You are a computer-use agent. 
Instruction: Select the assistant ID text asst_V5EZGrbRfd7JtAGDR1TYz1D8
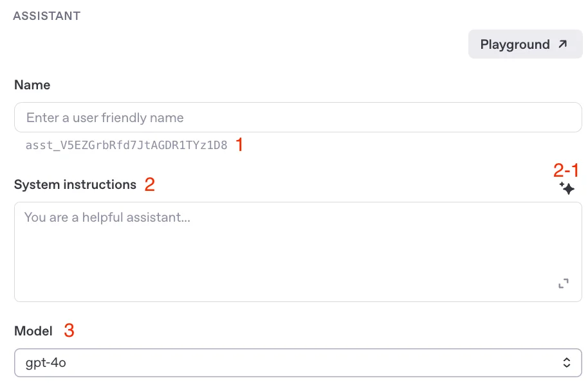[x=126, y=145]
